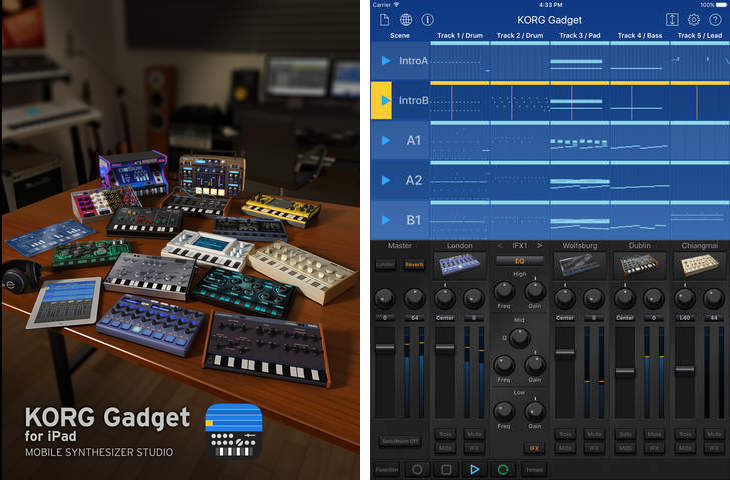The height and width of the screenshot is (480, 730).
Task: Click the blue play transport button
Action: (474, 469)
